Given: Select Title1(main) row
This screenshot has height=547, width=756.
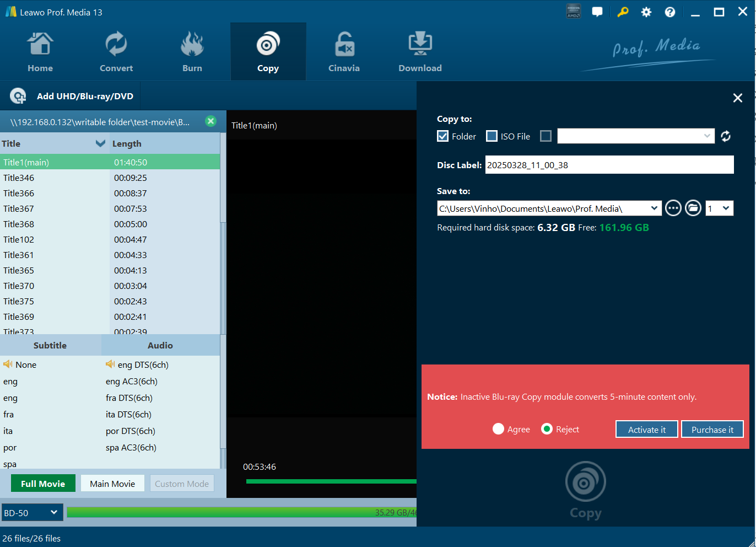Looking at the screenshot, I should pos(110,162).
